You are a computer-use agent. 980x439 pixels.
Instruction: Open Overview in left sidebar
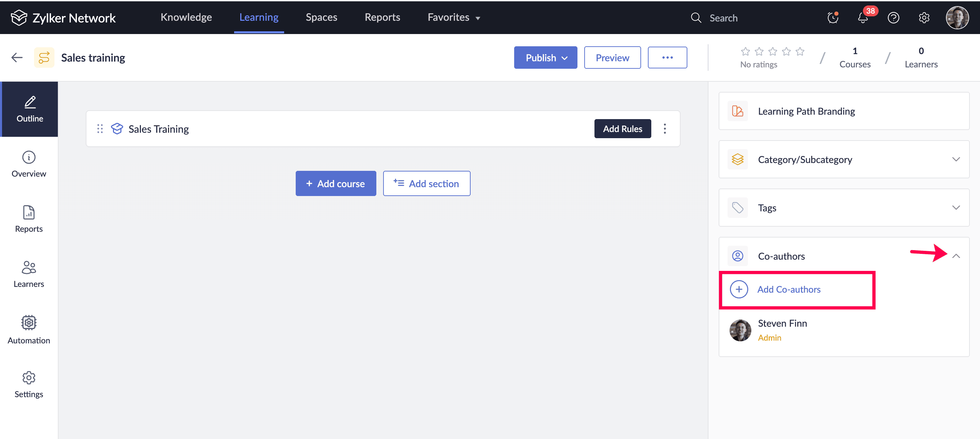[x=29, y=164]
